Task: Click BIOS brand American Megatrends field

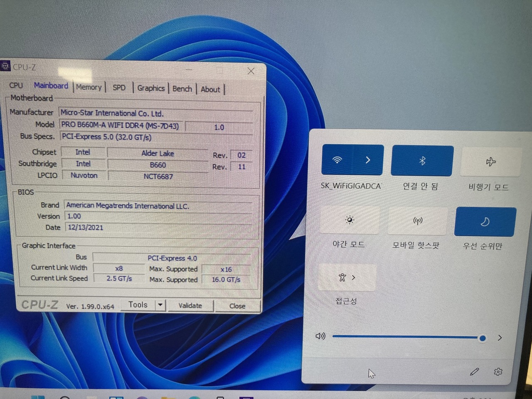Action: 158,206
